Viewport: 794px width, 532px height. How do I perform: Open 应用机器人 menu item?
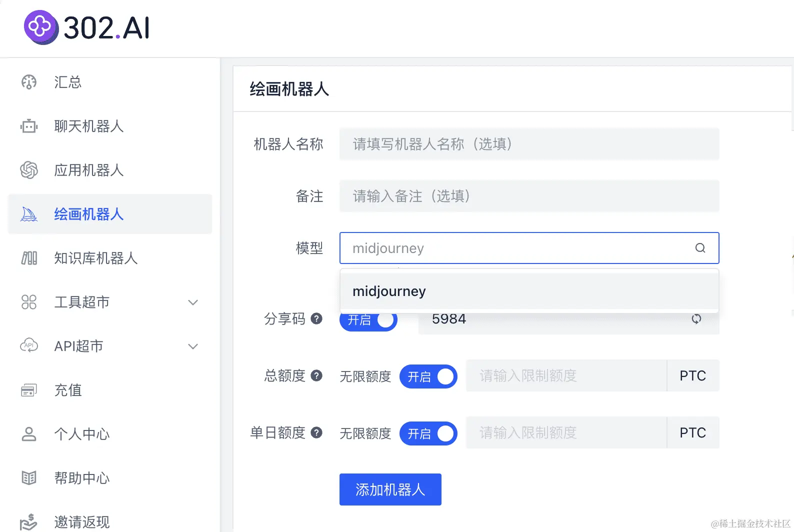pyautogui.click(x=110, y=170)
